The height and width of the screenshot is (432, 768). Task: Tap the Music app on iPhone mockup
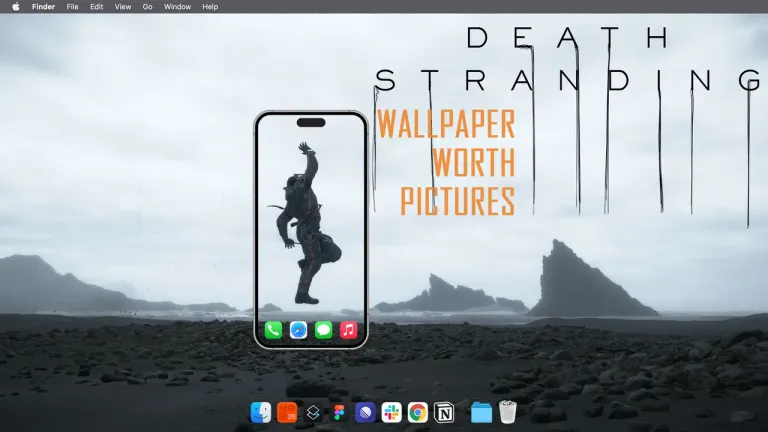pos(348,330)
